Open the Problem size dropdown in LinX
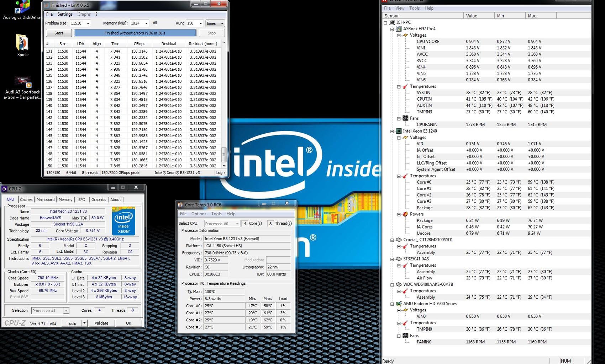The width and height of the screenshot is (605, 364). tap(88, 23)
